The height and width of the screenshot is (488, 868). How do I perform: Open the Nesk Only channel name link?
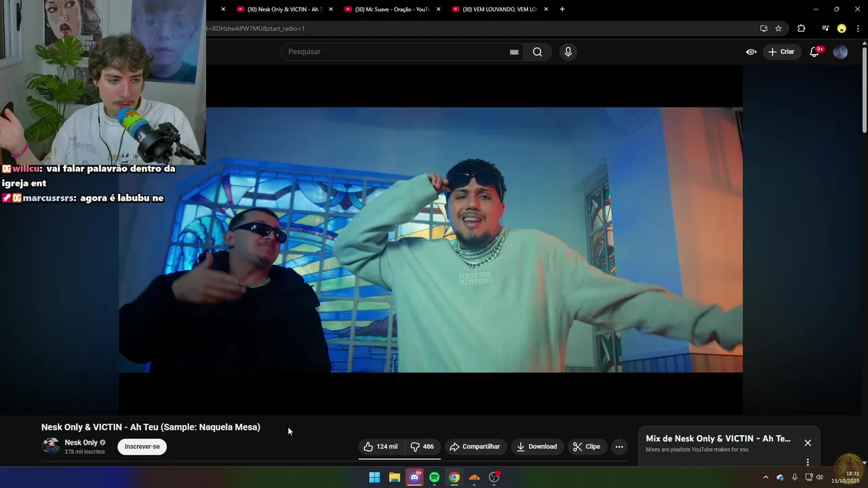click(81, 443)
